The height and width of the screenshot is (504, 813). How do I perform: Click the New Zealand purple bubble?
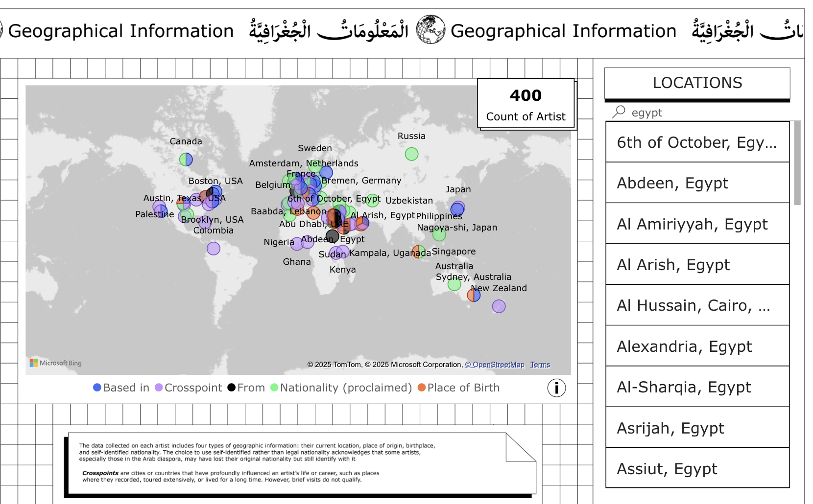[x=499, y=306]
